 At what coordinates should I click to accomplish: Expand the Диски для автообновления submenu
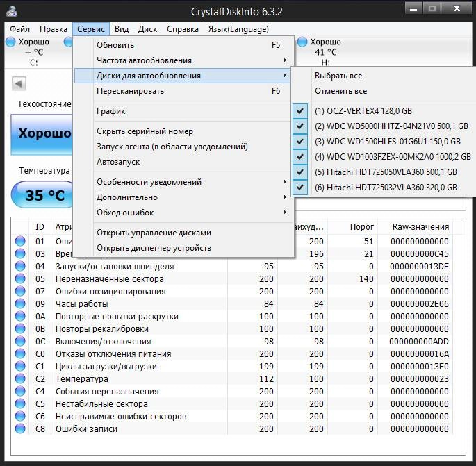183,76
